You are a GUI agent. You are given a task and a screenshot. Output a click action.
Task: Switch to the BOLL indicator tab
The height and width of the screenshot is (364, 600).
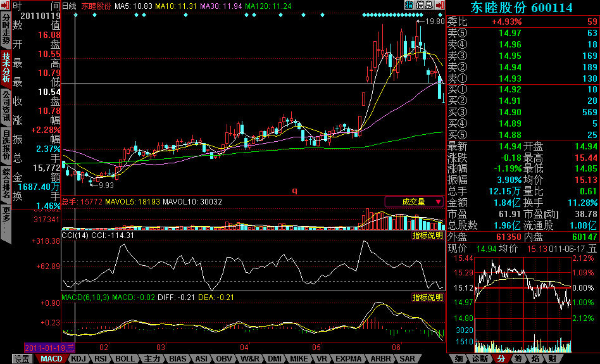click(124, 359)
